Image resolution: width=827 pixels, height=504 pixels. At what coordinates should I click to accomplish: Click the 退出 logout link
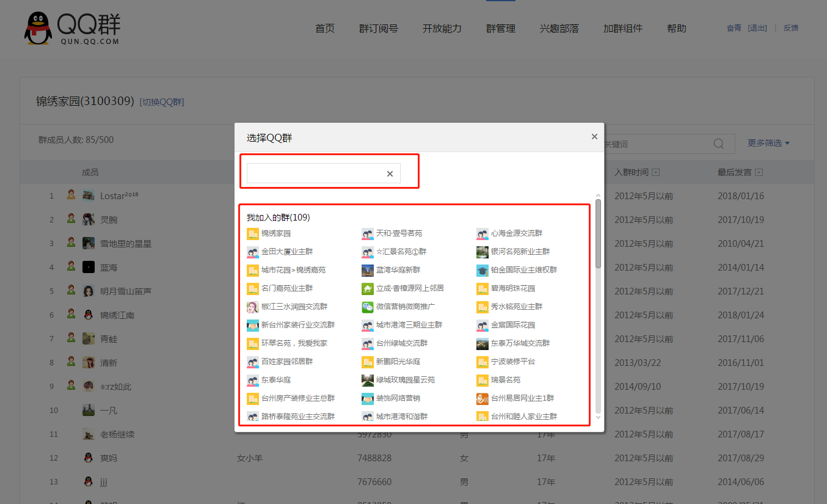click(757, 28)
